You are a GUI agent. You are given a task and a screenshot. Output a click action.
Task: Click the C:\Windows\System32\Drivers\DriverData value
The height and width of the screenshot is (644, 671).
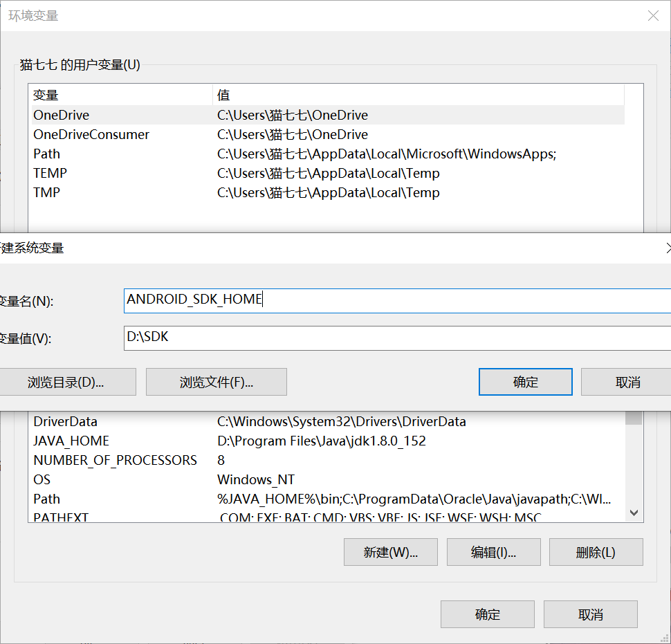[342, 421]
